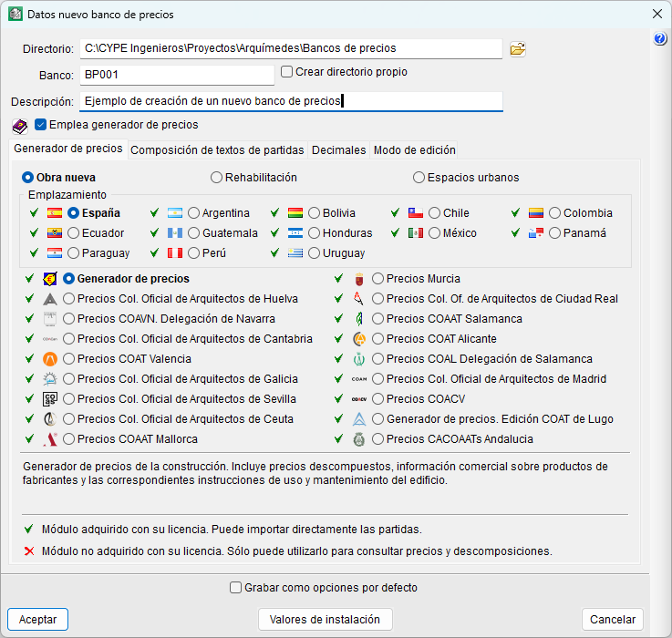The height and width of the screenshot is (638, 672).
Task: Choose Precios COAVN Delegación de Navarra
Action: coord(69,319)
